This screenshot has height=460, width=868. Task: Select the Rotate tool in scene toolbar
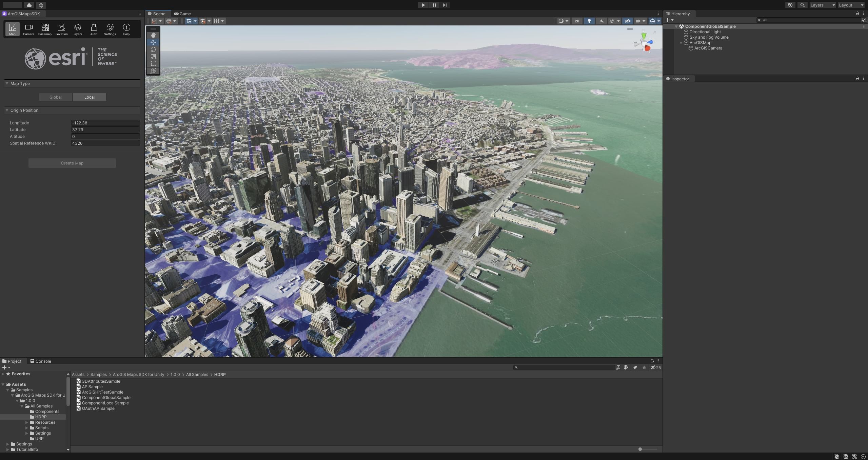153,49
